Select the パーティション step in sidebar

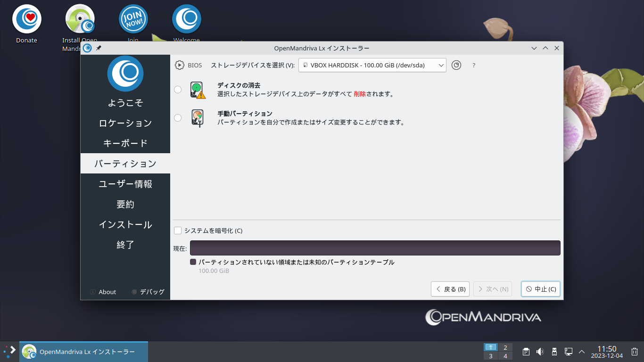(125, 164)
